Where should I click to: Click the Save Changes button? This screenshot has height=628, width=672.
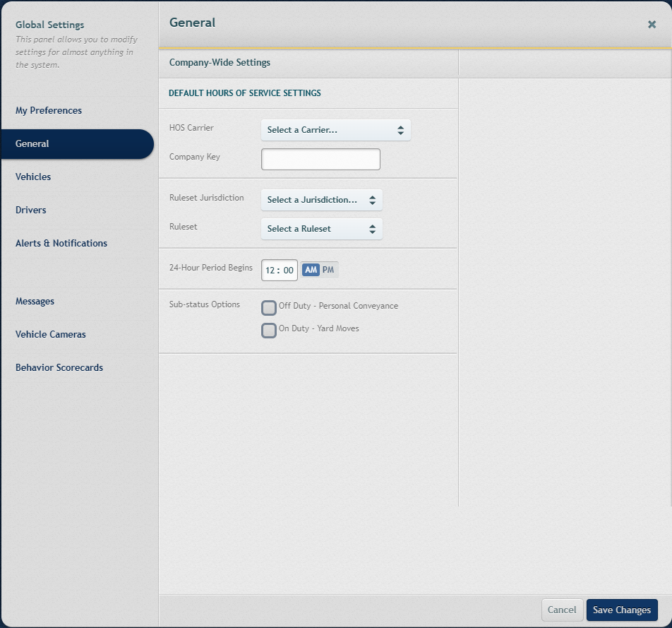click(x=622, y=610)
